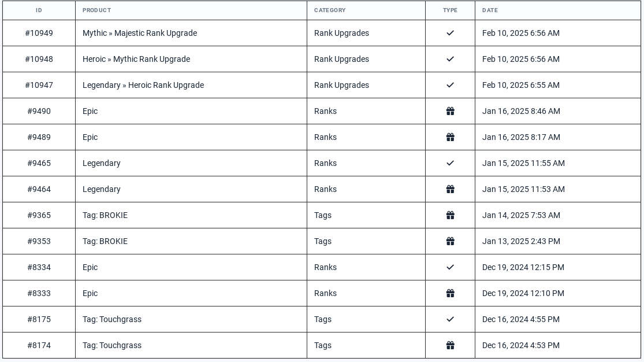Click Rank Upgrades category for order #10948
Image resolution: width=644 pixels, height=362 pixels.
[x=341, y=59]
